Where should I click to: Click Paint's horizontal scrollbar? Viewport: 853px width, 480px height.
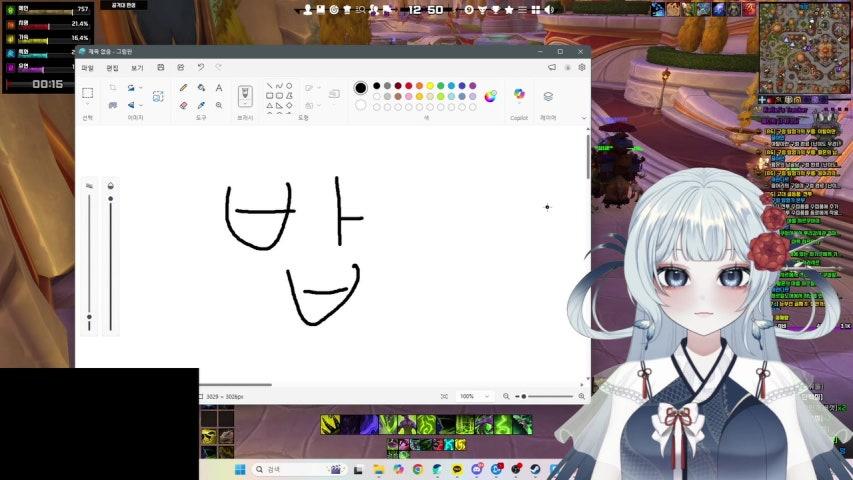235,385
